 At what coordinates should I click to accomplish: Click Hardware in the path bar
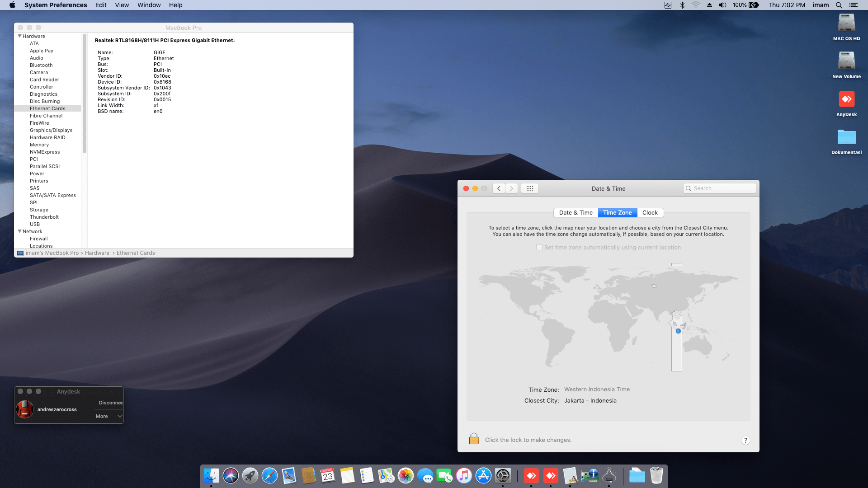point(97,253)
